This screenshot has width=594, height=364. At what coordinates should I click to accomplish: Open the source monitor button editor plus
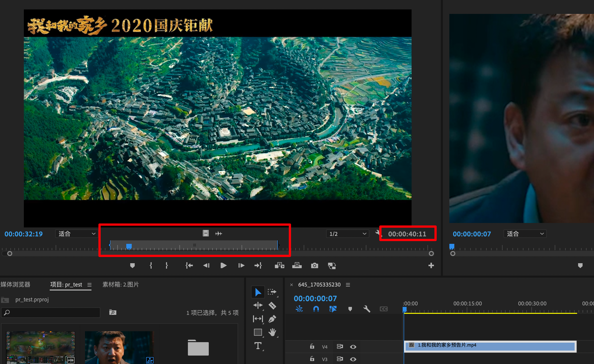tap(431, 265)
